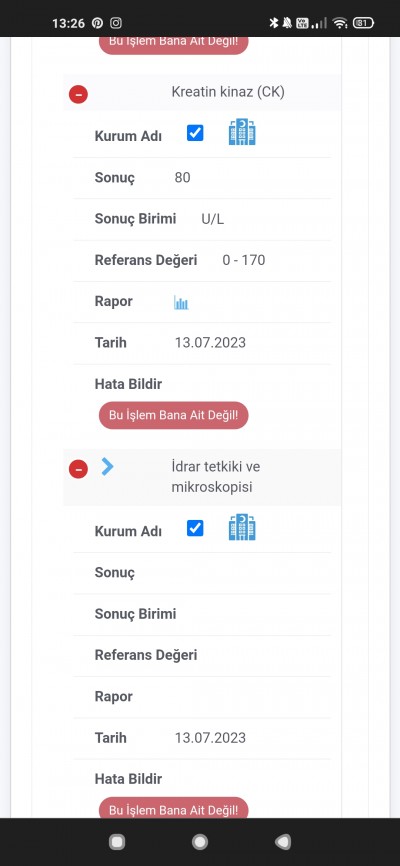Click topmost Bu İşlem Bana Ait Değil button
The height and width of the screenshot is (866, 400).
coord(173,45)
